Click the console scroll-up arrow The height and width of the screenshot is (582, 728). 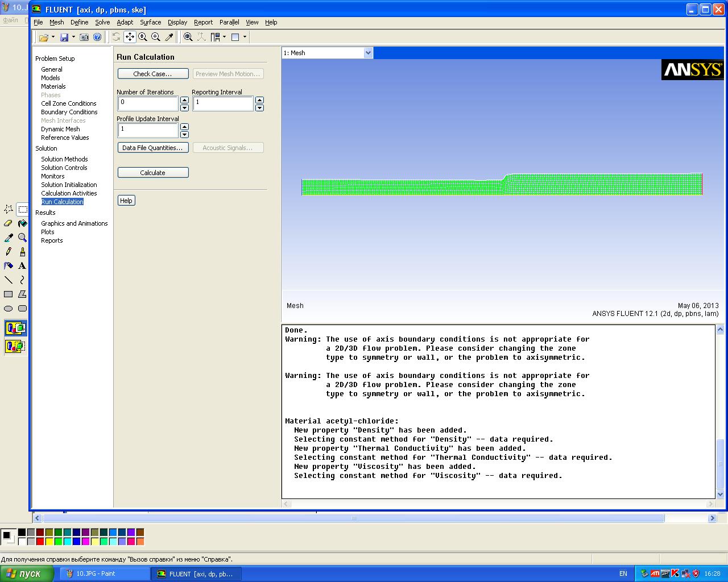tap(720, 329)
